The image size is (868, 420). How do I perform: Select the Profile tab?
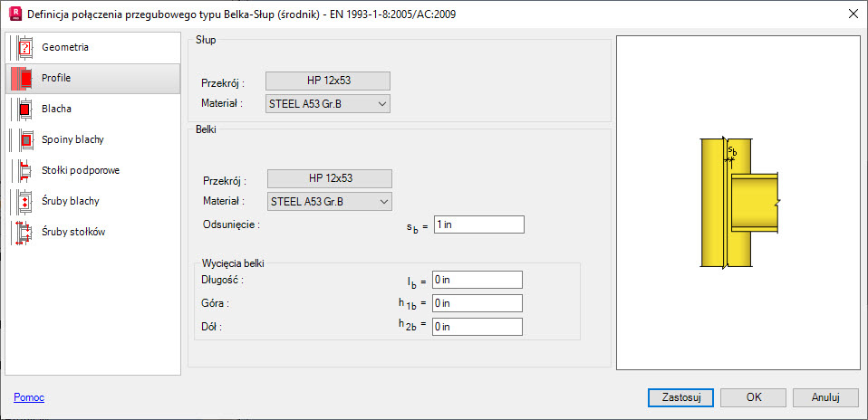[92, 79]
